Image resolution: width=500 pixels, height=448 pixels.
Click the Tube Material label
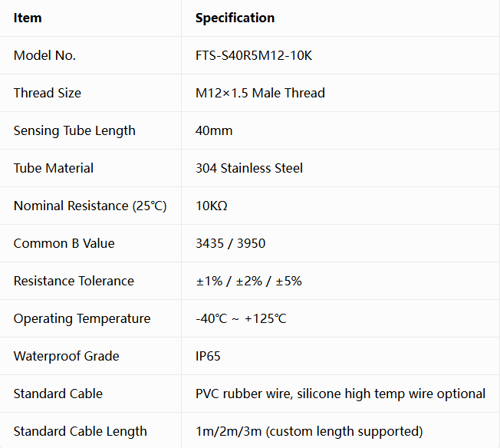pyautogui.click(x=53, y=168)
